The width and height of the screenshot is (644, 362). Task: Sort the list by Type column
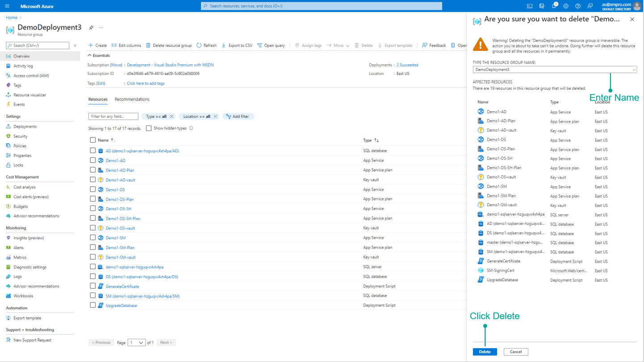tap(371, 140)
